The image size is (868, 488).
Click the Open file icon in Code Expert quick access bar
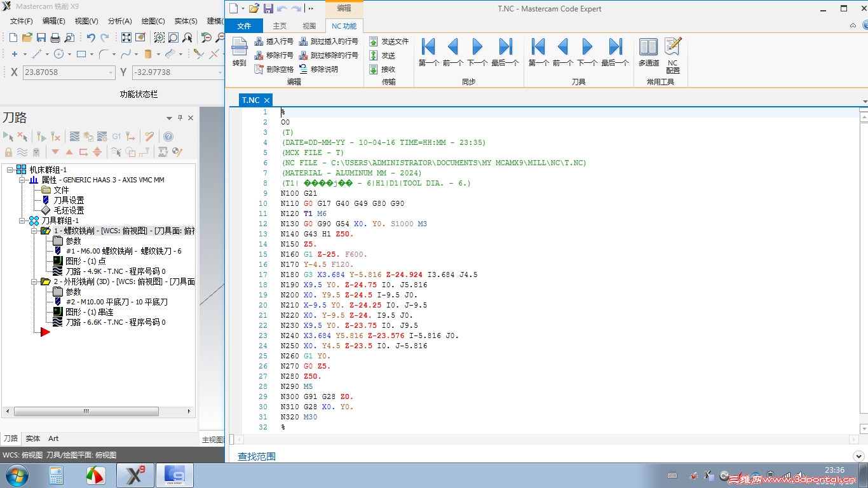pyautogui.click(x=254, y=8)
